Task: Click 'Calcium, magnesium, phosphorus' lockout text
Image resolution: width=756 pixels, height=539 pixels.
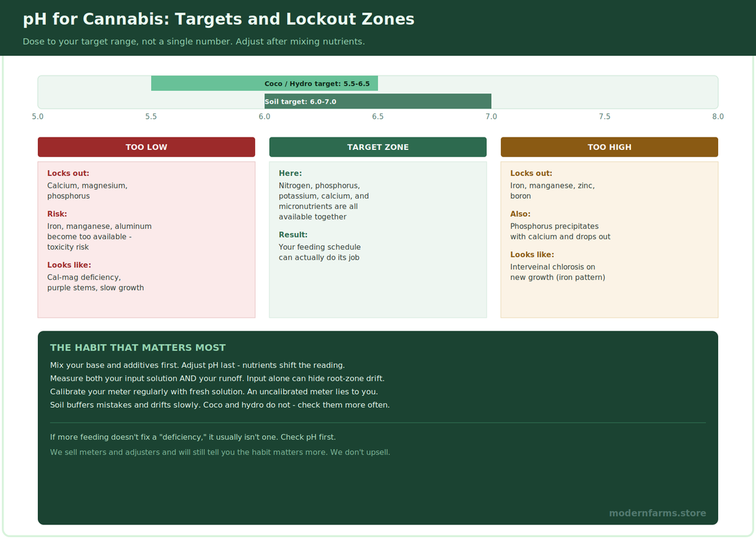Action: 87,191
